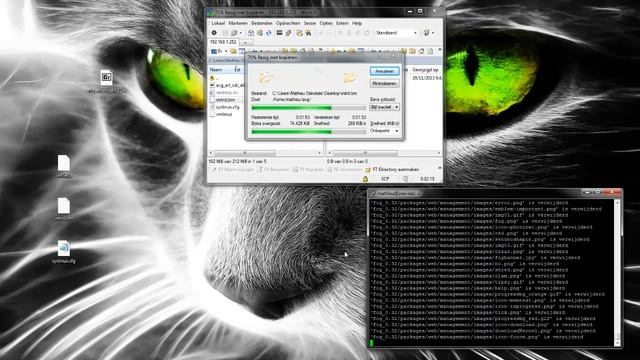Click the lower total progress bar

click(308, 132)
